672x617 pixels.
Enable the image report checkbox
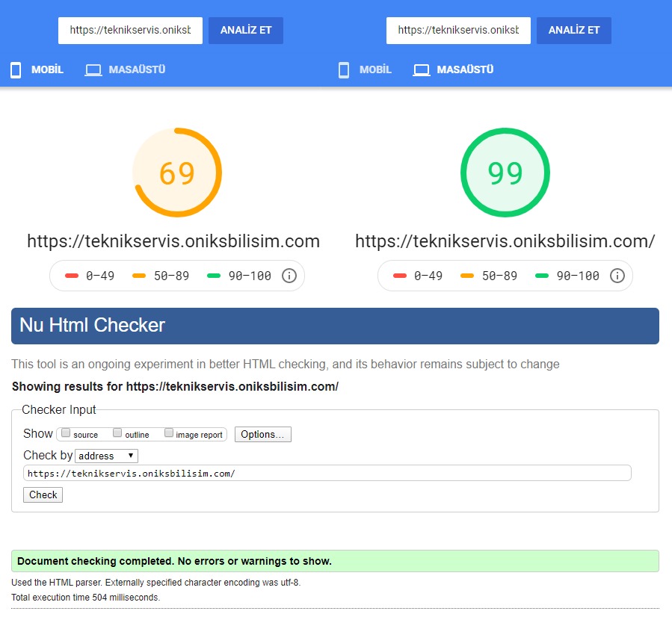[x=169, y=433]
